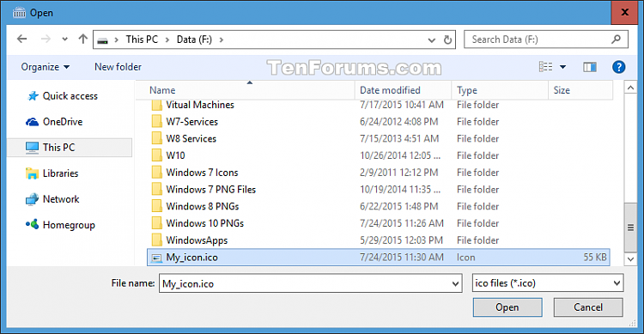Click the Open button
This screenshot has height=334, width=644.
[507, 307]
